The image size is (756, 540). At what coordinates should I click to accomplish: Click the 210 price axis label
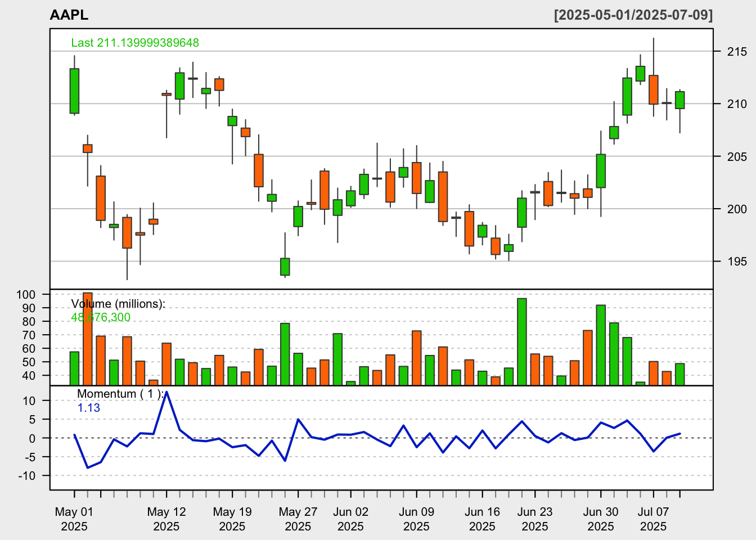(737, 104)
